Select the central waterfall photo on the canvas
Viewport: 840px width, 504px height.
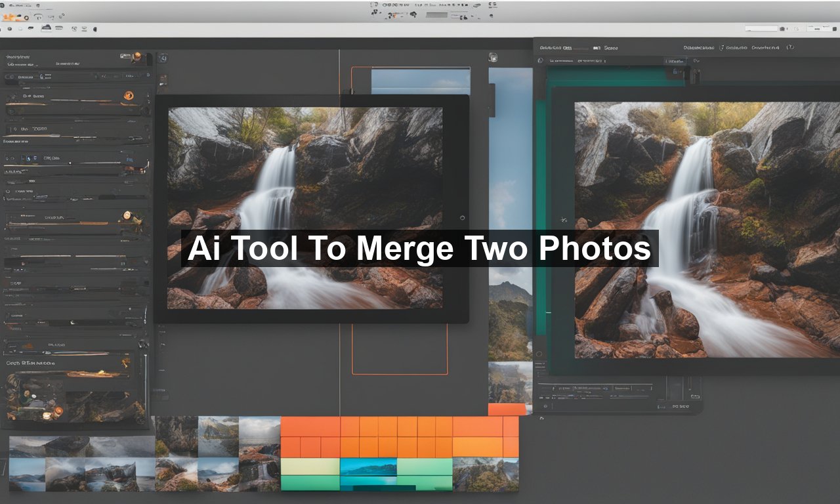pos(305,208)
